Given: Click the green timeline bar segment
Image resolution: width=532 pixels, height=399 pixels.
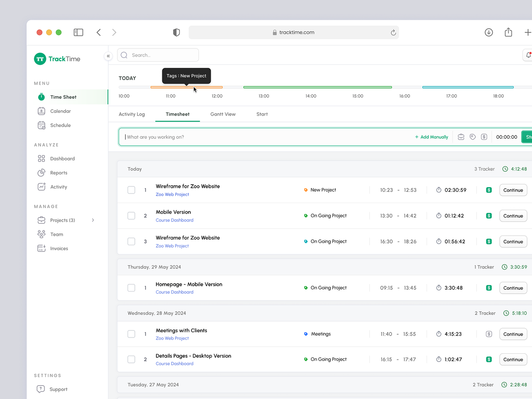Looking at the screenshot, I should tap(318, 87).
